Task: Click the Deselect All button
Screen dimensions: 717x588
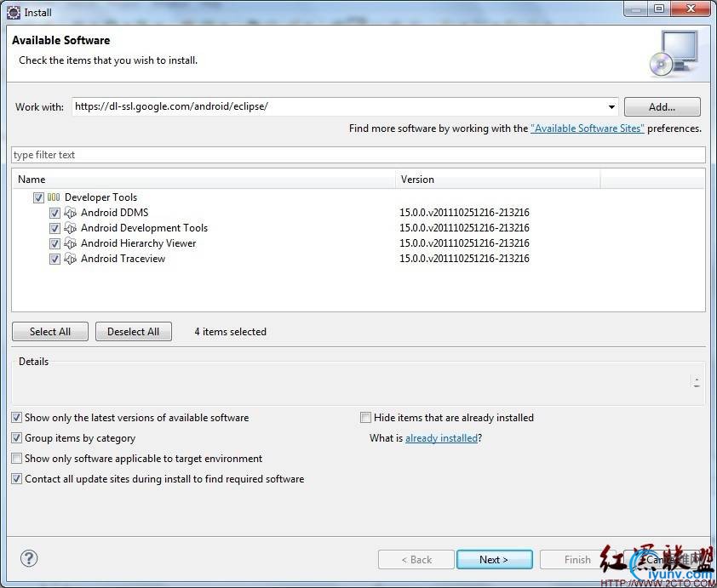Action: click(134, 332)
